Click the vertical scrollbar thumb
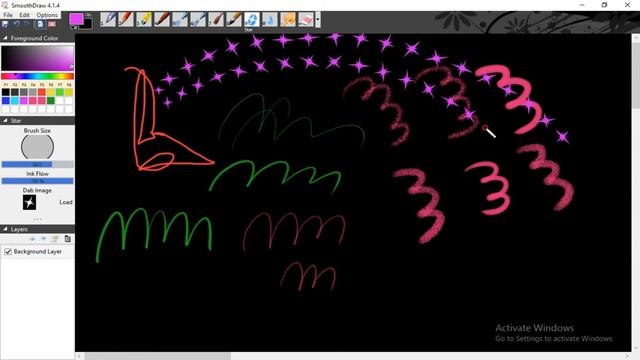 point(636,75)
